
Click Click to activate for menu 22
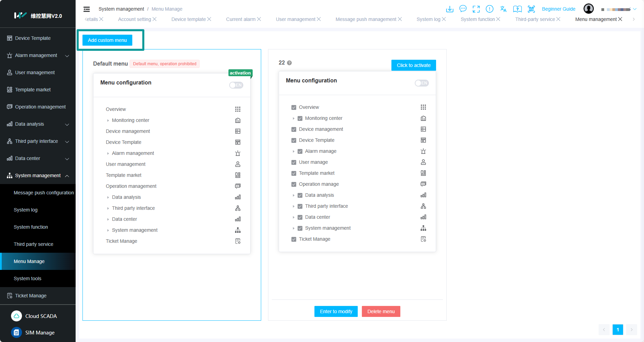[x=413, y=65]
